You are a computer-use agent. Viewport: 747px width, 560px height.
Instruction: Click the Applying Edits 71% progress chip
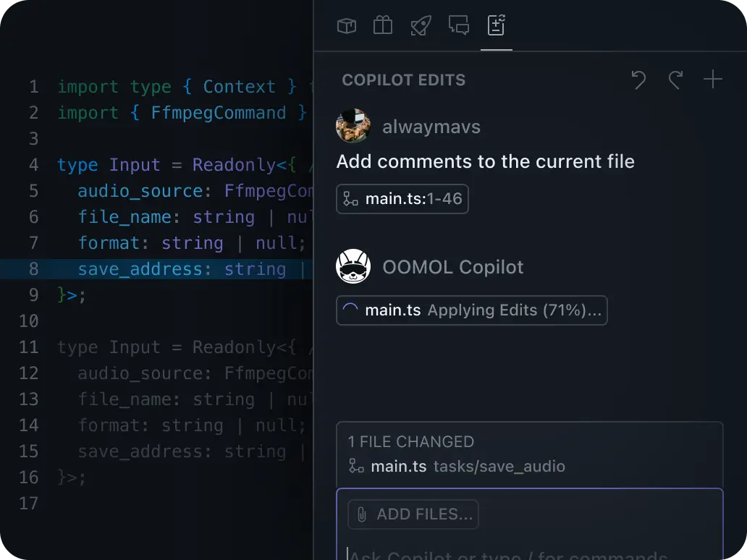tap(471, 310)
